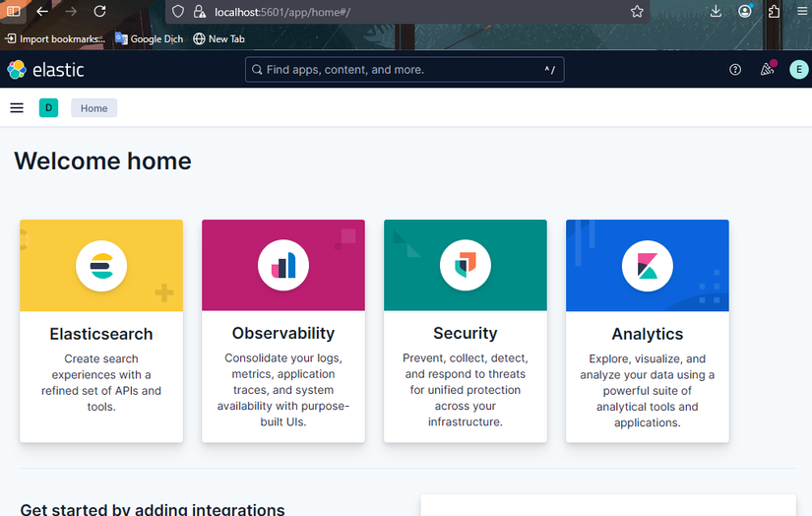
Task: Open the newsfeed notifications icon
Action: coord(767,69)
